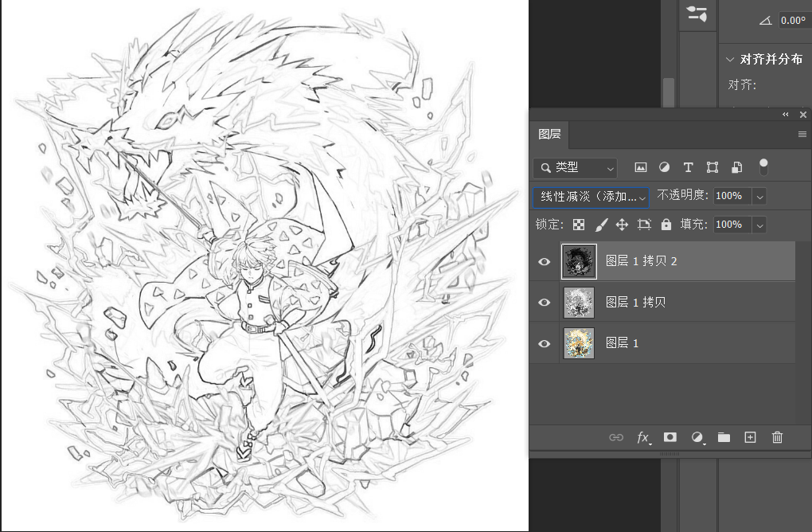Screen dimensions: 812x532
Task: Filter layers by adjustment layer icon
Action: point(664,167)
